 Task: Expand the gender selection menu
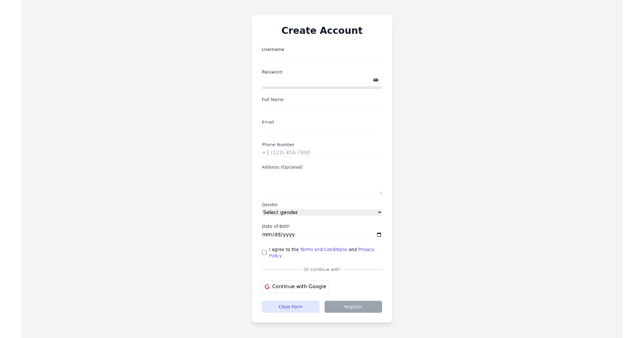pos(321,212)
